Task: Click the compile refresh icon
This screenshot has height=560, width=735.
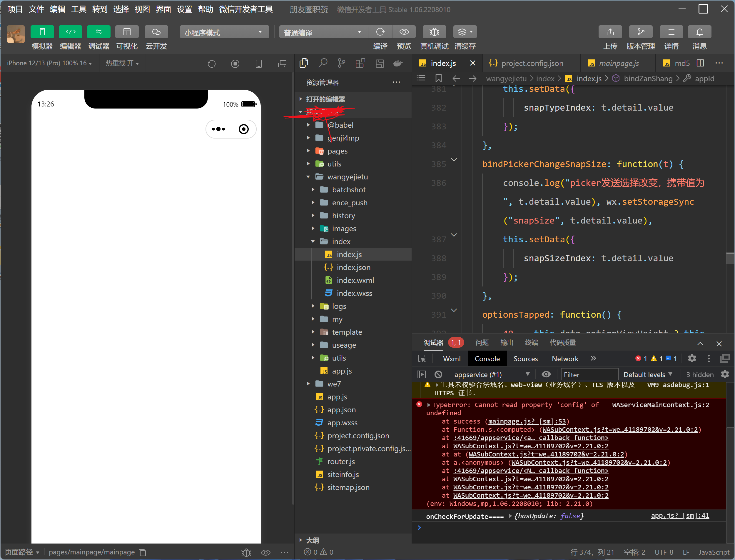Action: pyautogui.click(x=380, y=32)
